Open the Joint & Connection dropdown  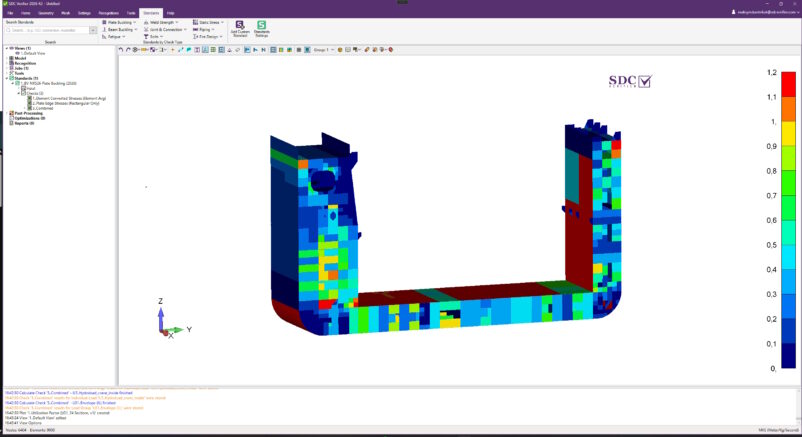[165, 30]
